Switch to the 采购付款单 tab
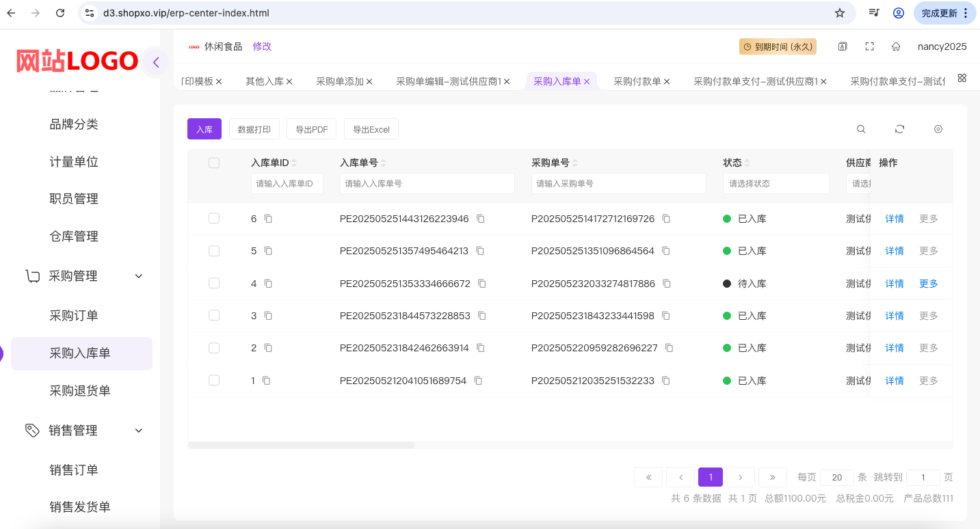This screenshot has height=529, width=980. 637,81
